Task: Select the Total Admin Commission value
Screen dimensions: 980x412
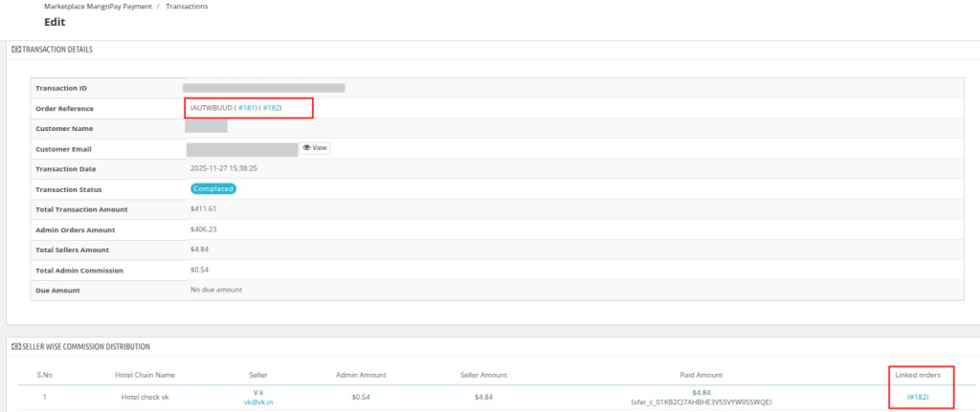Action: point(199,270)
